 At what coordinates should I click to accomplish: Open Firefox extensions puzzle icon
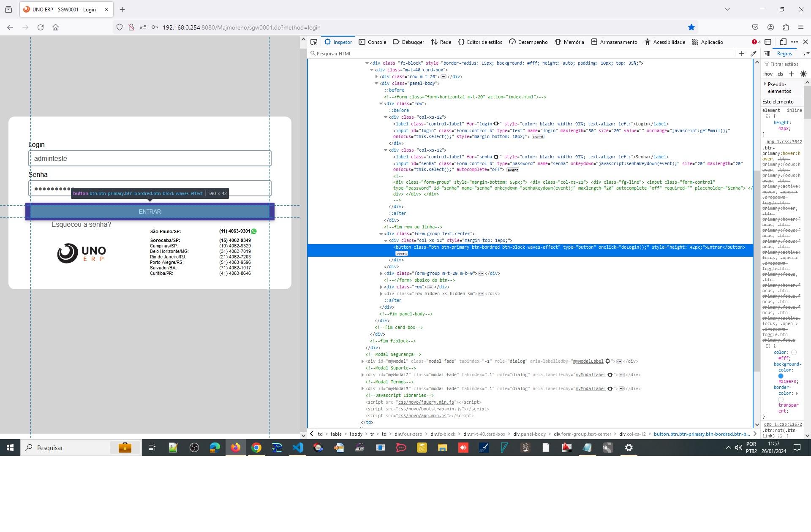point(786,27)
